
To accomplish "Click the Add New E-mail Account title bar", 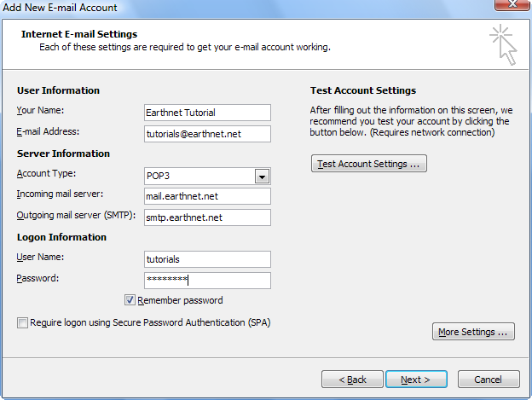I will (x=238, y=7).
